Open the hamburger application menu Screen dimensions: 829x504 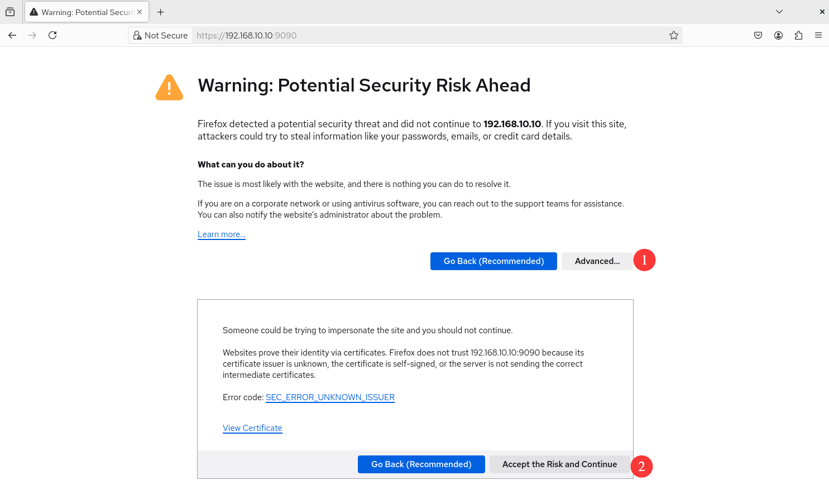pyautogui.click(x=818, y=35)
